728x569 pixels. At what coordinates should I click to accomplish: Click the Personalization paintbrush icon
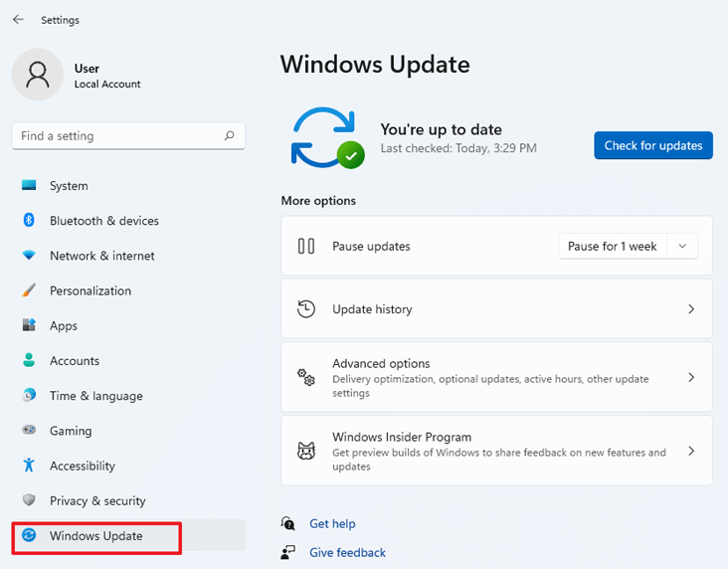[29, 290]
